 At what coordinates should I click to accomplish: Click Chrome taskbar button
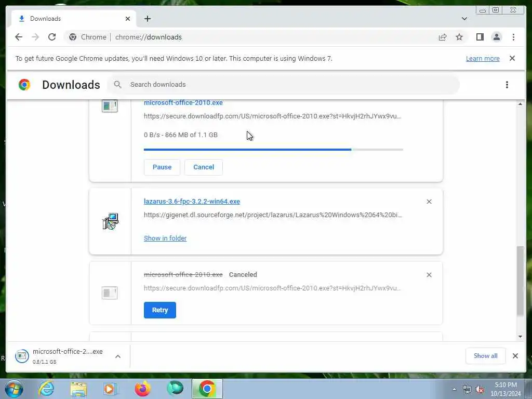pyautogui.click(x=207, y=389)
